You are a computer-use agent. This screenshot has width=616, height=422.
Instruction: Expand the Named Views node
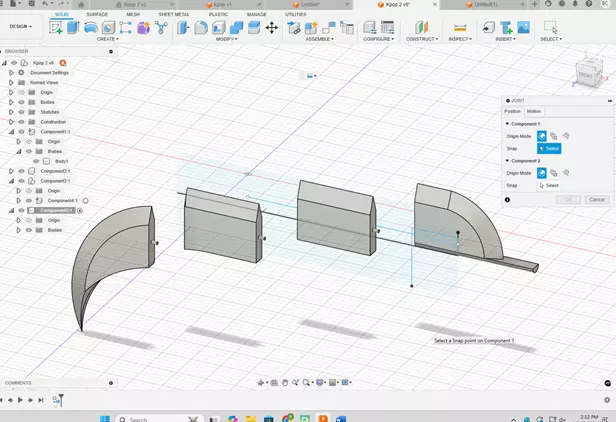(x=11, y=83)
